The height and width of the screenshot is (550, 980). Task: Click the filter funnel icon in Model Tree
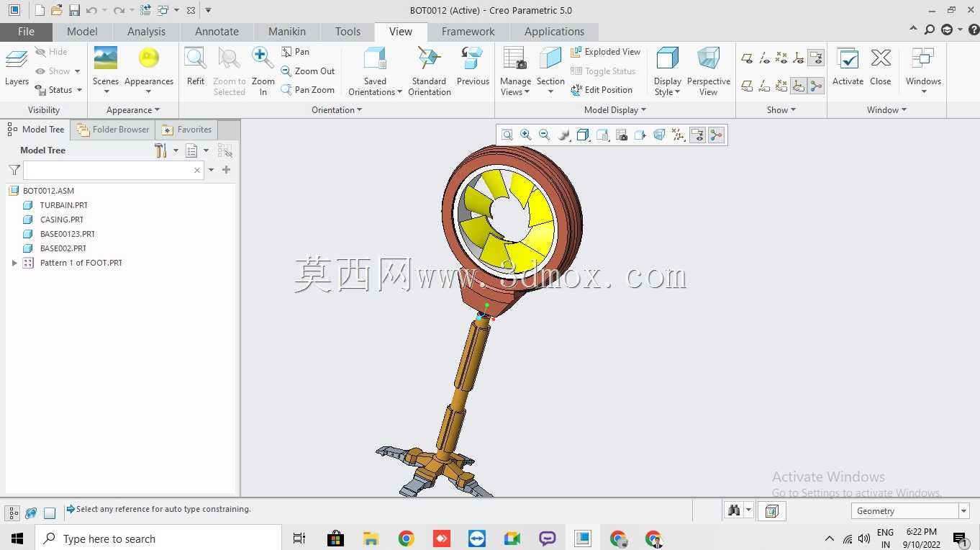14,170
